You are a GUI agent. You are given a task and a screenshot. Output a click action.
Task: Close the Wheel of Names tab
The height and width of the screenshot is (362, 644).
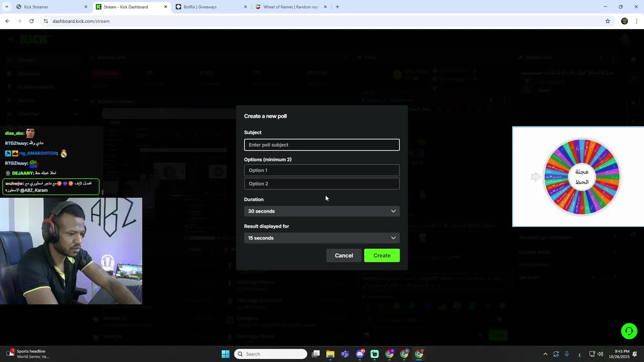tap(325, 7)
